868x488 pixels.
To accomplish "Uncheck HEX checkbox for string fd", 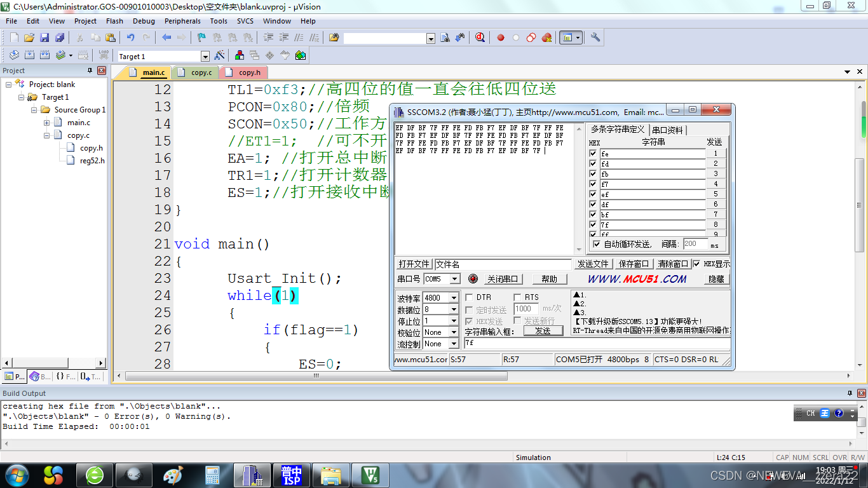I will click(593, 164).
